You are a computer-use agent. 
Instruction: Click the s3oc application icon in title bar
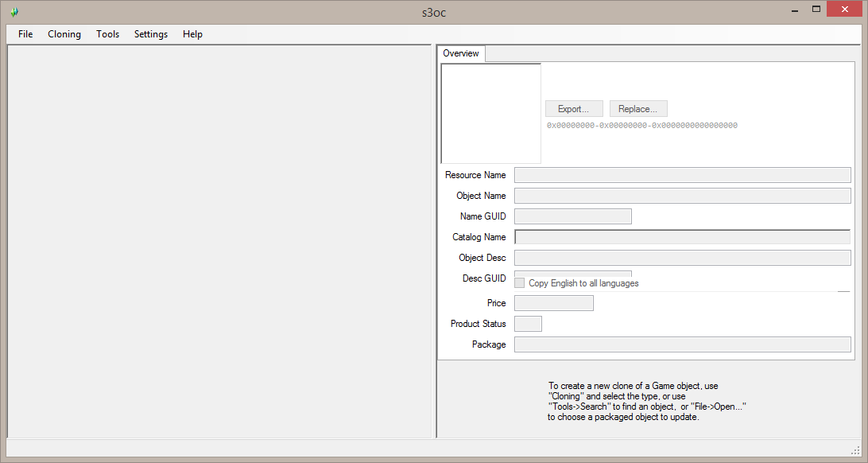coord(14,12)
